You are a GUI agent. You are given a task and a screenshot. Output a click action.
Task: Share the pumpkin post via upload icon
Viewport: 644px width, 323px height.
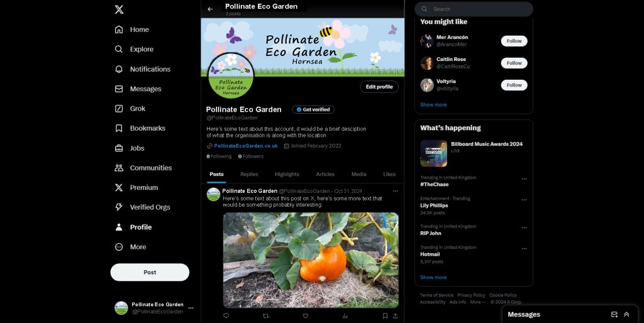click(395, 315)
